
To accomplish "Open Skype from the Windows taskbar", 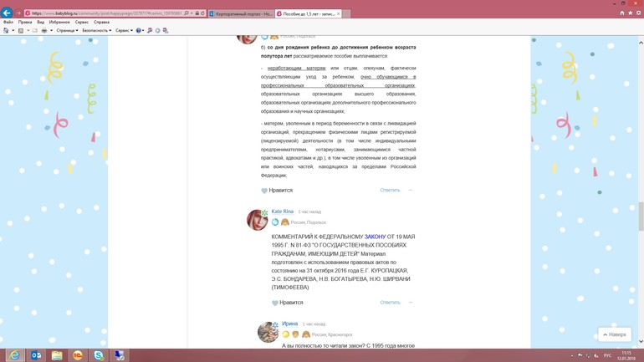I will (99, 355).
